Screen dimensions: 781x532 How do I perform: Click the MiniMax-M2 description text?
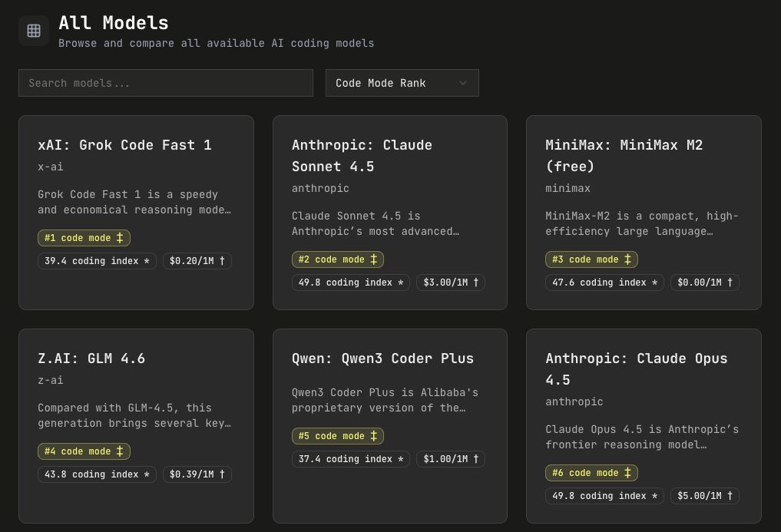(642, 223)
